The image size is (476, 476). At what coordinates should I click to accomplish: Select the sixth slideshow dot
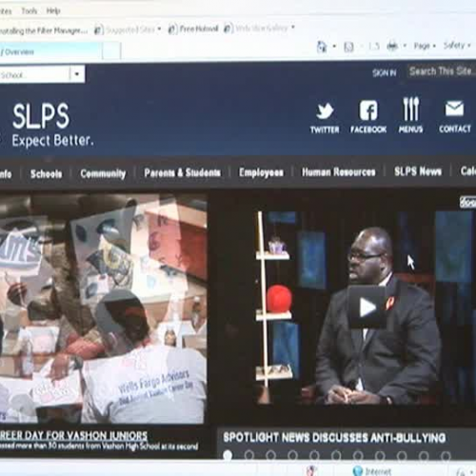pyautogui.click(x=336, y=455)
